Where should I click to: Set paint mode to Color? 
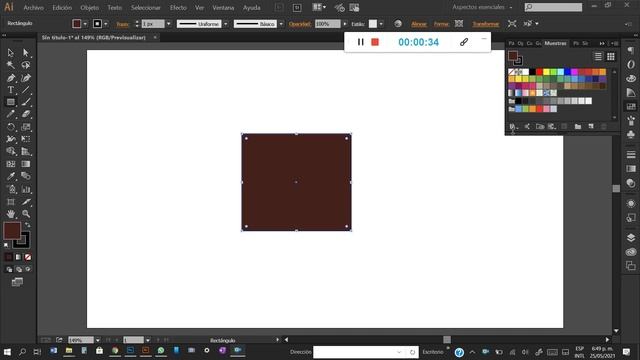[x=9, y=257]
